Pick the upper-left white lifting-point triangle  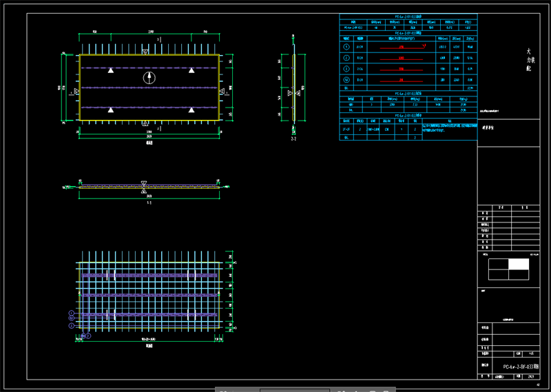[x=111, y=70]
